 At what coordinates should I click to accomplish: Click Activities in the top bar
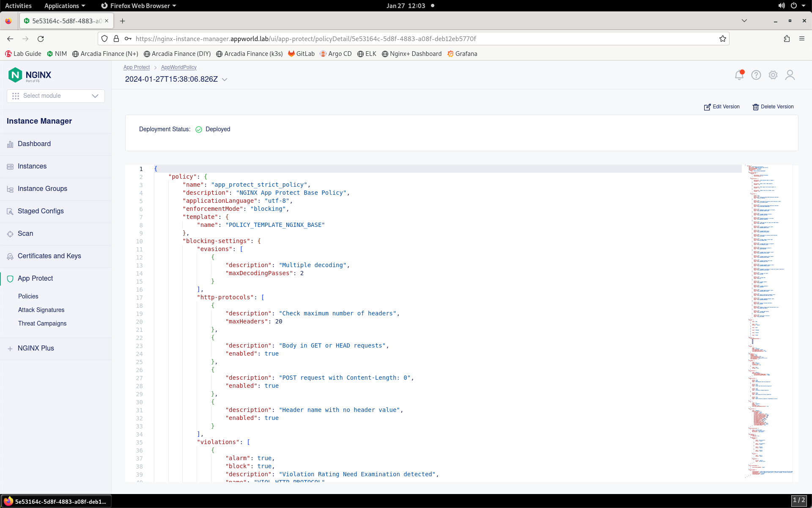[18, 6]
